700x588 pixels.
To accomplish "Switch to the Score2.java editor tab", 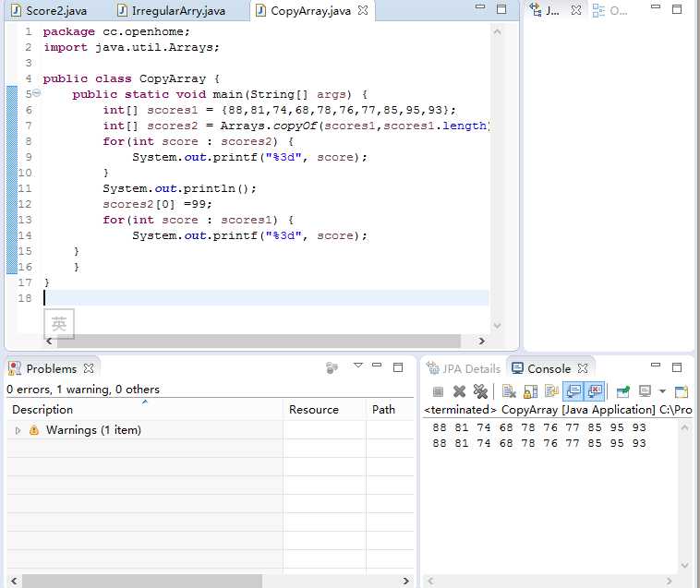I will click(49, 11).
